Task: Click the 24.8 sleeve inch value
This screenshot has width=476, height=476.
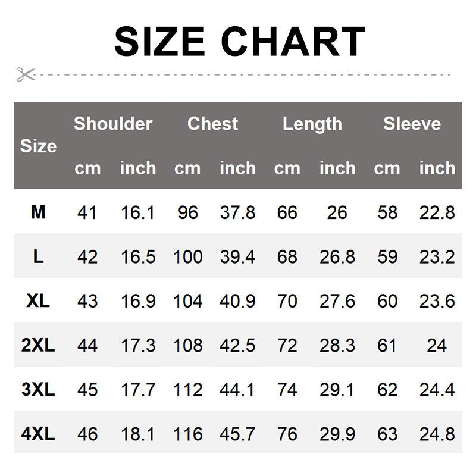Action: (437, 434)
